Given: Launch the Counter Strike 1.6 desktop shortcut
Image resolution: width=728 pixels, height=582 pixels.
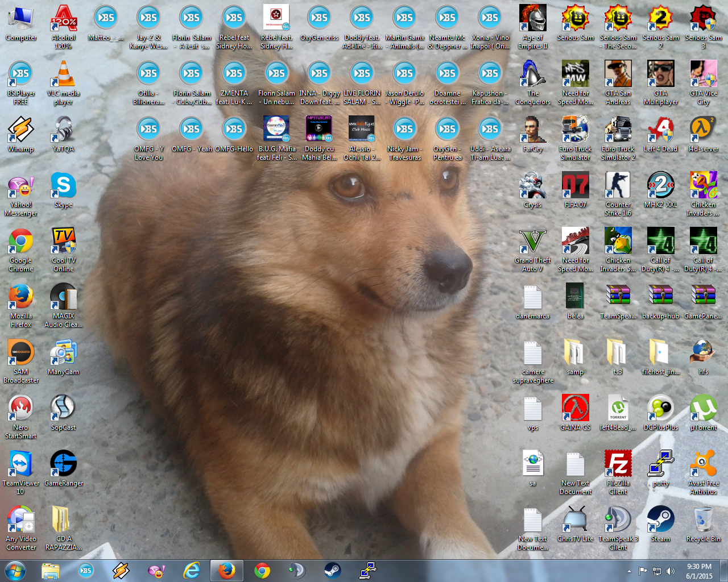Looking at the screenshot, I should [618, 186].
